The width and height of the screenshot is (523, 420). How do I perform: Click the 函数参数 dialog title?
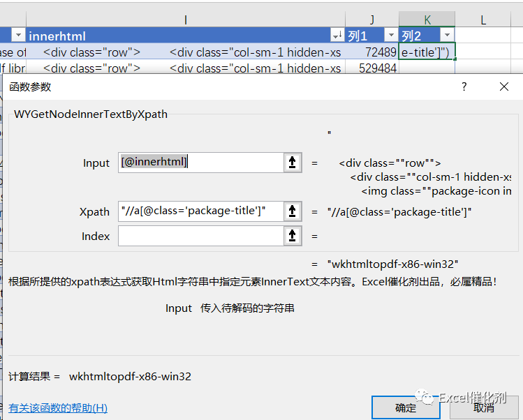point(30,87)
